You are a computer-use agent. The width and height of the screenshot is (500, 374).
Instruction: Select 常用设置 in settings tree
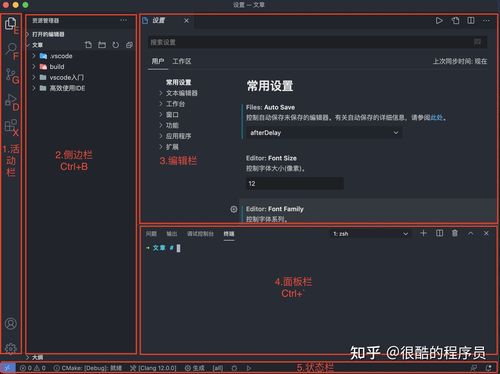179,82
